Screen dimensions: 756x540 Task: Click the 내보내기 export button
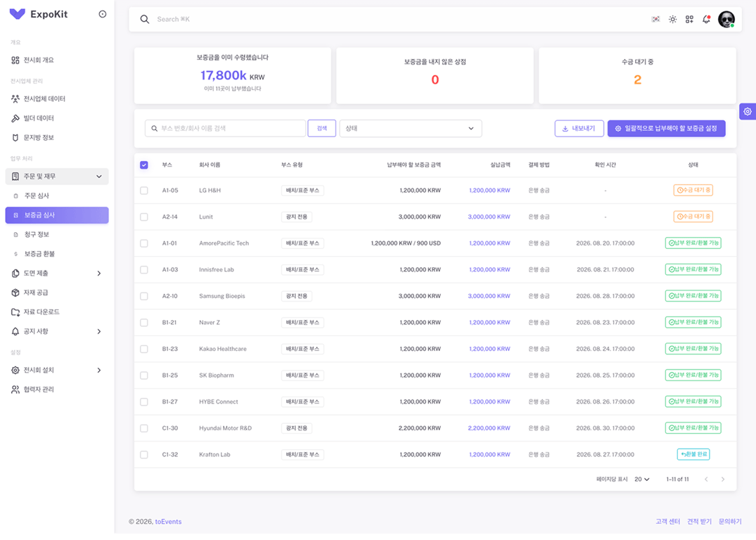pyautogui.click(x=579, y=128)
